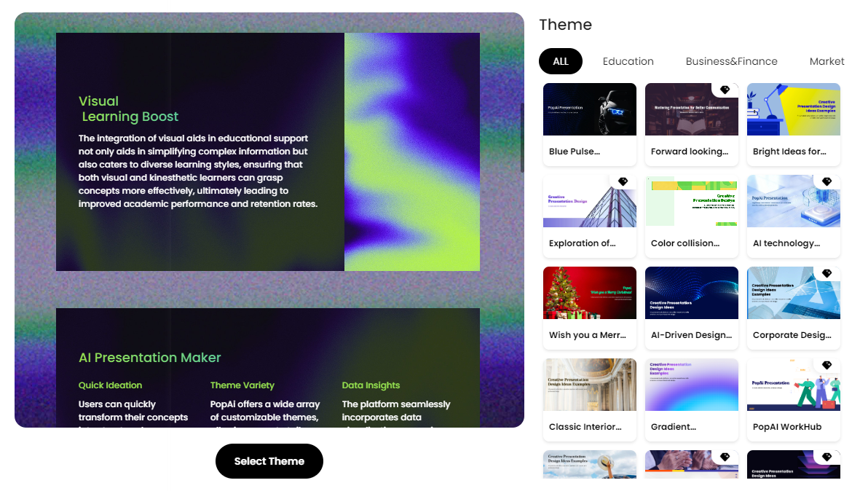
Task: Select the AI-Driven Design theme thumbnail
Action: coord(691,293)
